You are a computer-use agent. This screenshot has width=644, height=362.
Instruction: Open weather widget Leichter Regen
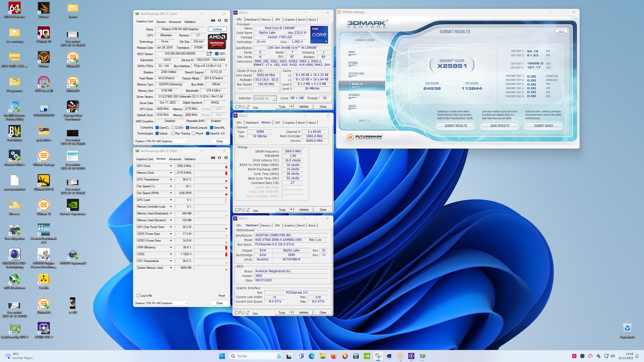(x=19, y=356)
